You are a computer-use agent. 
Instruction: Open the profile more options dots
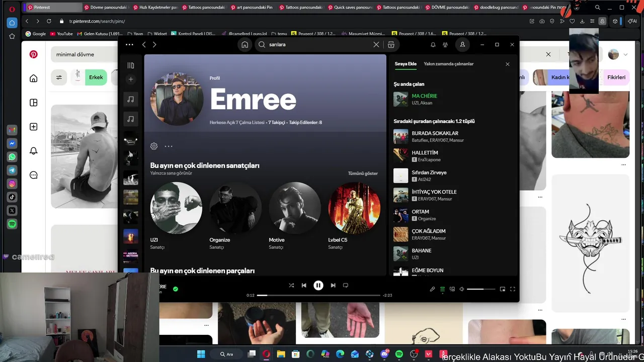pyautogui.click(x=169, y=146)
